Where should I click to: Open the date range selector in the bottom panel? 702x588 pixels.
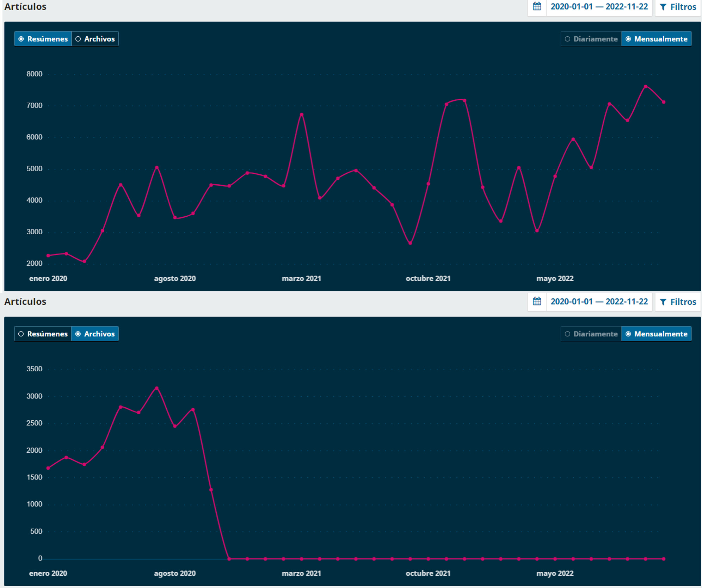pos(599,302)
